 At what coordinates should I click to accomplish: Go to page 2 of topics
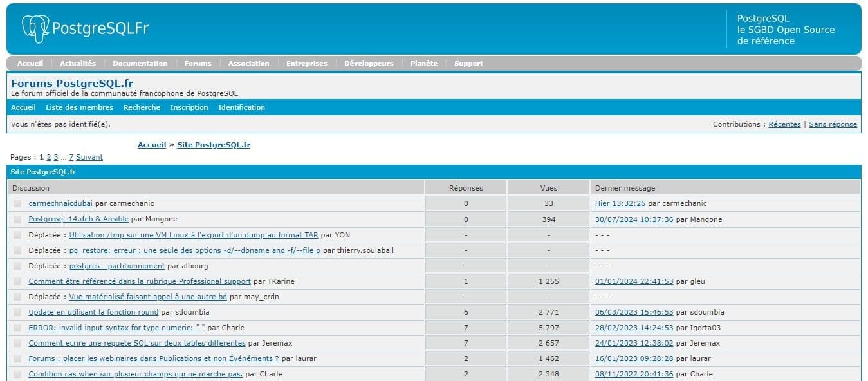click(49, 157)
